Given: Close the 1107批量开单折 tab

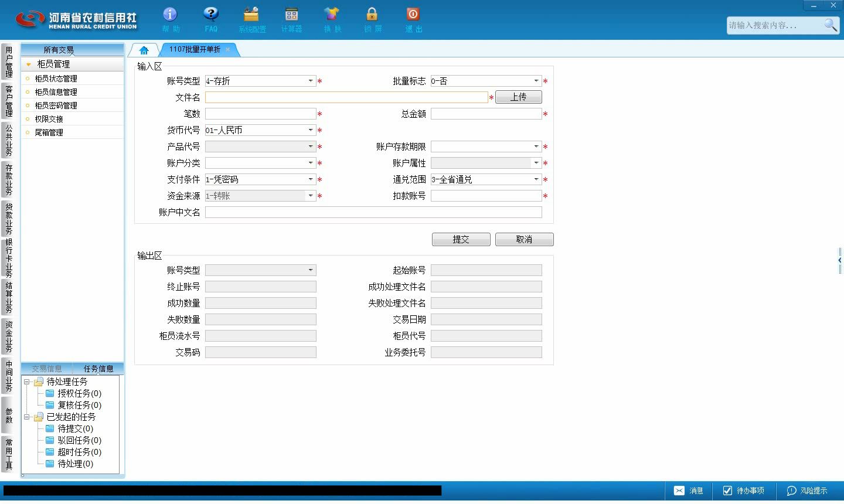Looking at the screenshot, I should [228, 50].
